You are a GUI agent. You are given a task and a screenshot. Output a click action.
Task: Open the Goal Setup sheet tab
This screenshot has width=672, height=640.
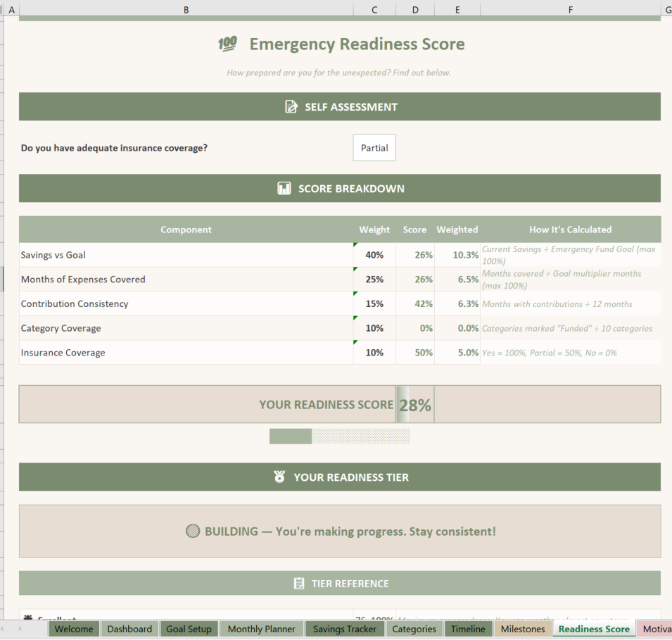(189, 629)
